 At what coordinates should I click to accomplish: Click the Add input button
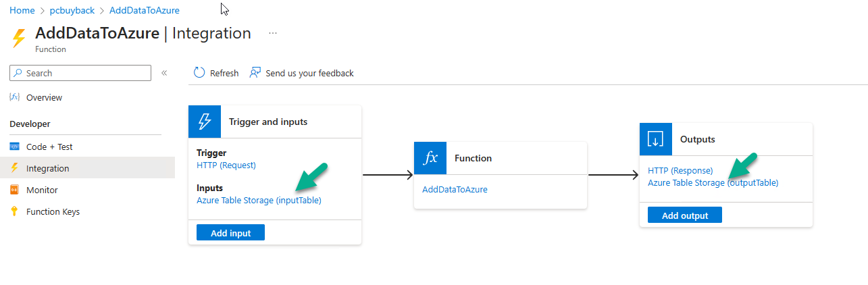pyautogui.click(x=230, y=233)
